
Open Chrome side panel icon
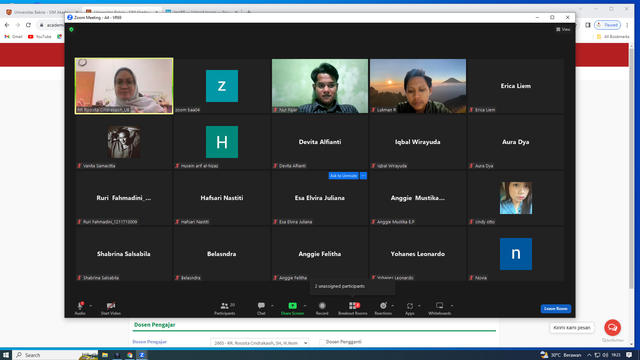click(588, 25)
